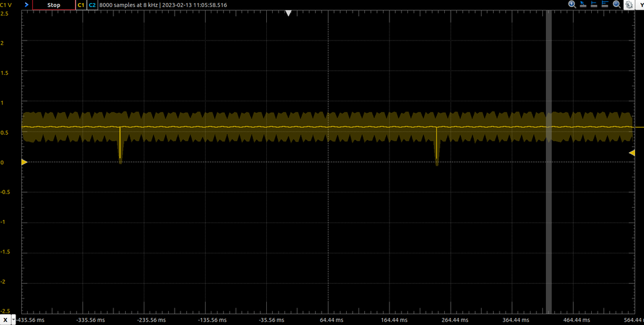Image resolution: width=644 pixels, height=325 pixels.
Task: Click the zoom-to-fit magnifier icon
Action: [616, 4]
